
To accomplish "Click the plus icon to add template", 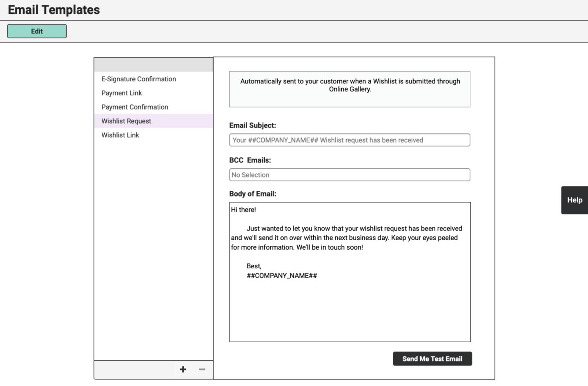I will [183, 369].
